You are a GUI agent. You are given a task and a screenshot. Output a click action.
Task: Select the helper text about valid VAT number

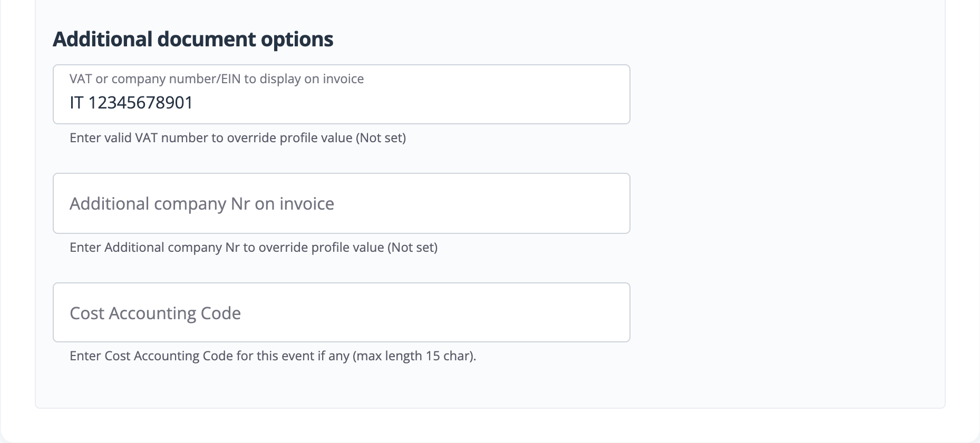click(x=238, y=138)
